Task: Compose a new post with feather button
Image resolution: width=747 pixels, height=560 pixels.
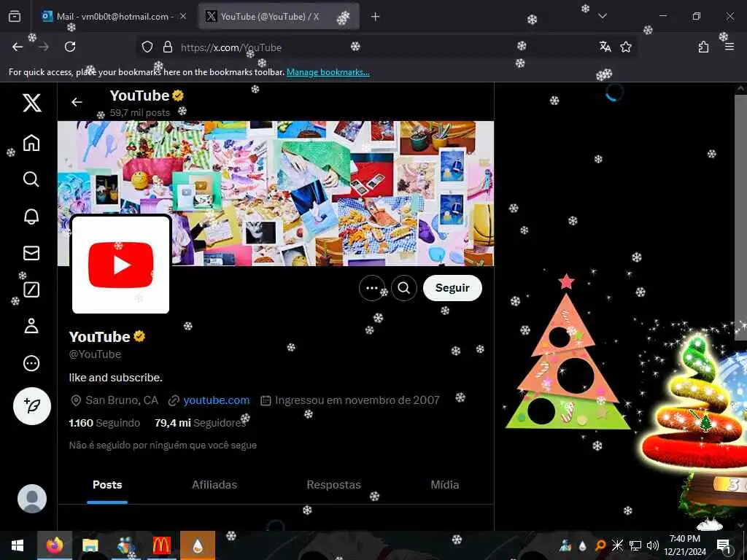Action: pyautogui.click(x=32, y=405)
